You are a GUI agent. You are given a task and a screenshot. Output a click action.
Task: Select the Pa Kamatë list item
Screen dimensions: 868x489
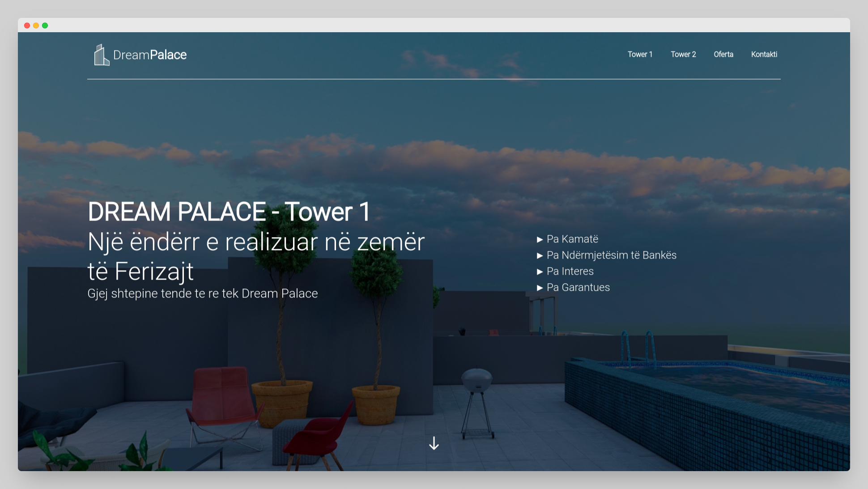[x=572, y=239]
